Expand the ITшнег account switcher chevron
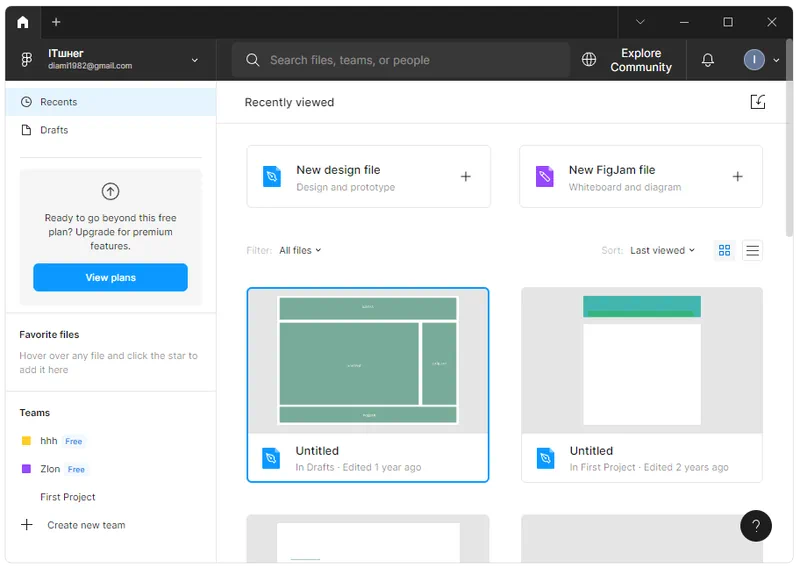 pos(194,60)
